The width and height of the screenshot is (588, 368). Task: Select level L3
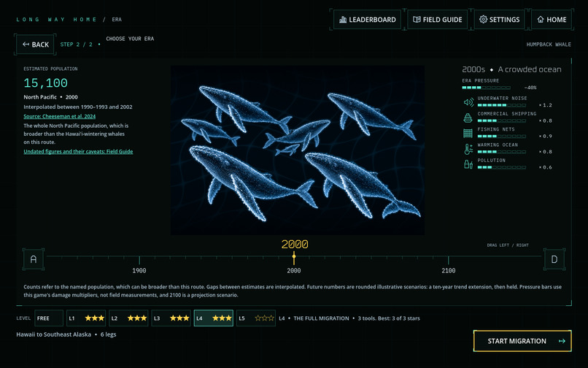pyautogui.click(x=171, y=318)
